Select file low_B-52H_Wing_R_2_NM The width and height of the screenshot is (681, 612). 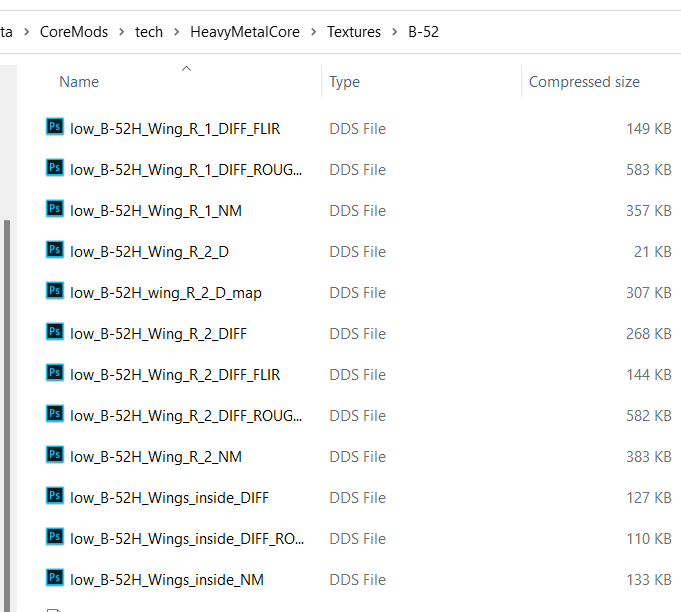[156, 457]
